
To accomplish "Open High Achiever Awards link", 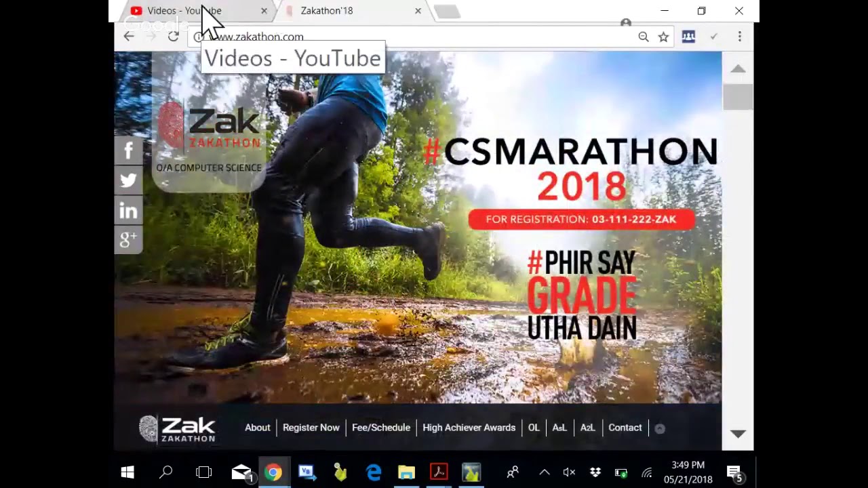I will tap(469, 428).
